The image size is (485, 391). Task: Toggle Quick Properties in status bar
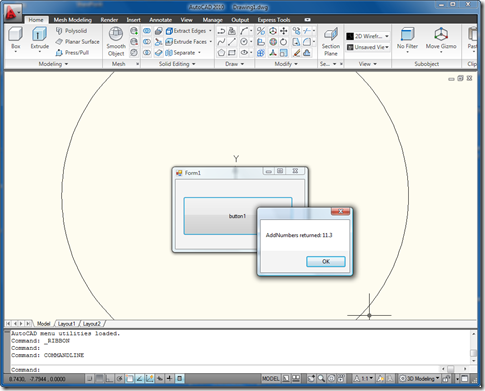180,378
